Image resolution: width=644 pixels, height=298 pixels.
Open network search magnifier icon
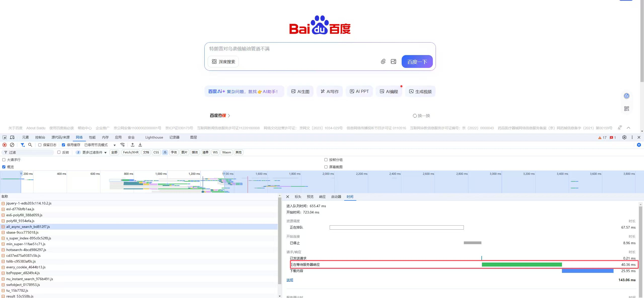click(x=30, y=145)
